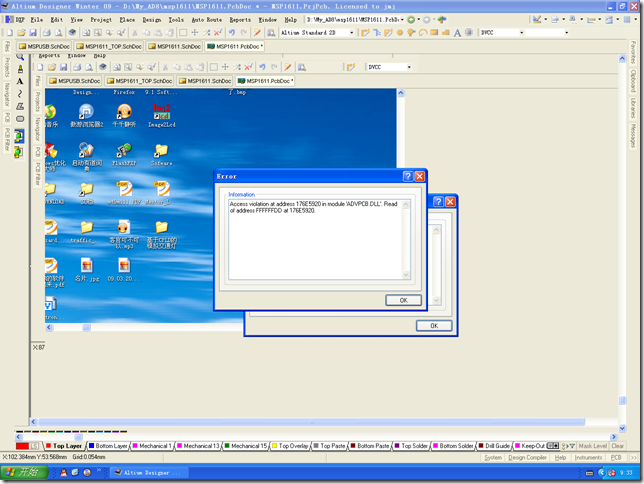Viewport: 644px width, 484px height.
Task: Select the Bottom Layer tab
Action: pyautogui.click(x=108, y=446)
